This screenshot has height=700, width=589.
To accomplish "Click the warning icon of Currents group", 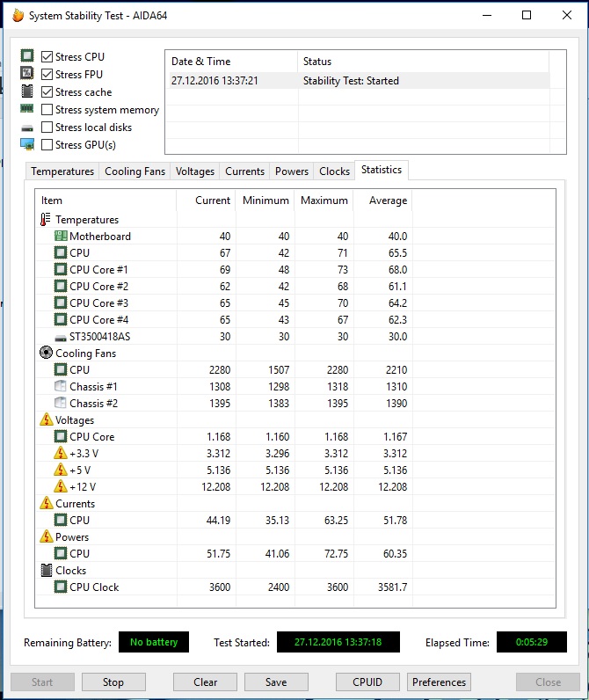I will click(47, 503).
